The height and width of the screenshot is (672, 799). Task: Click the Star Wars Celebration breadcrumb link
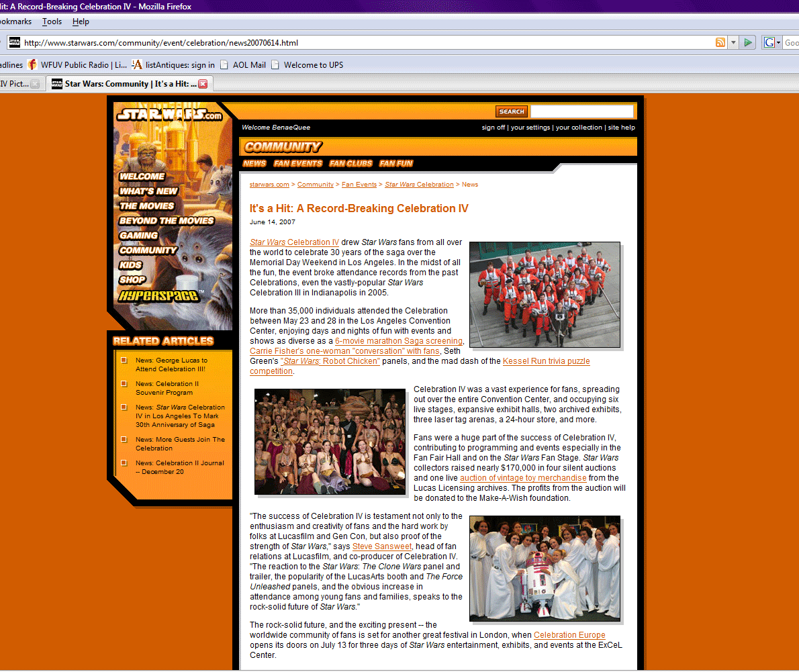pyautogui.click(x=419, y=185)
